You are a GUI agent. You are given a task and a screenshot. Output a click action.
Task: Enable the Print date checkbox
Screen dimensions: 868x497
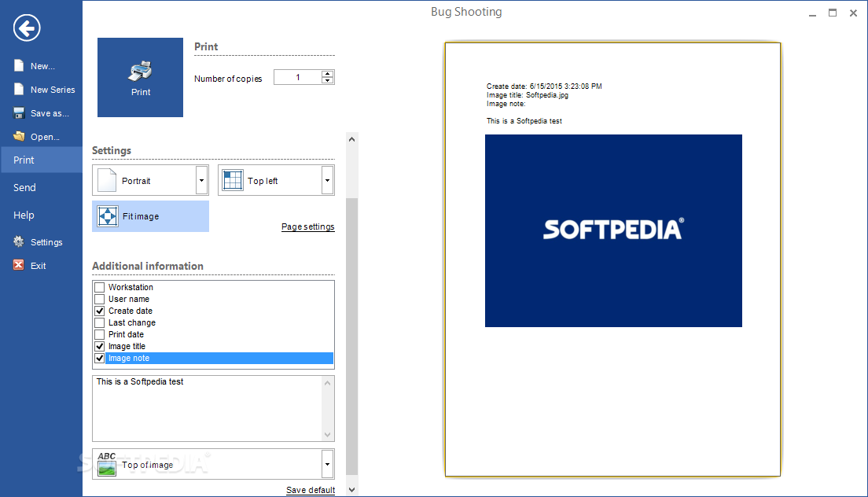click(x=100, y=334)
